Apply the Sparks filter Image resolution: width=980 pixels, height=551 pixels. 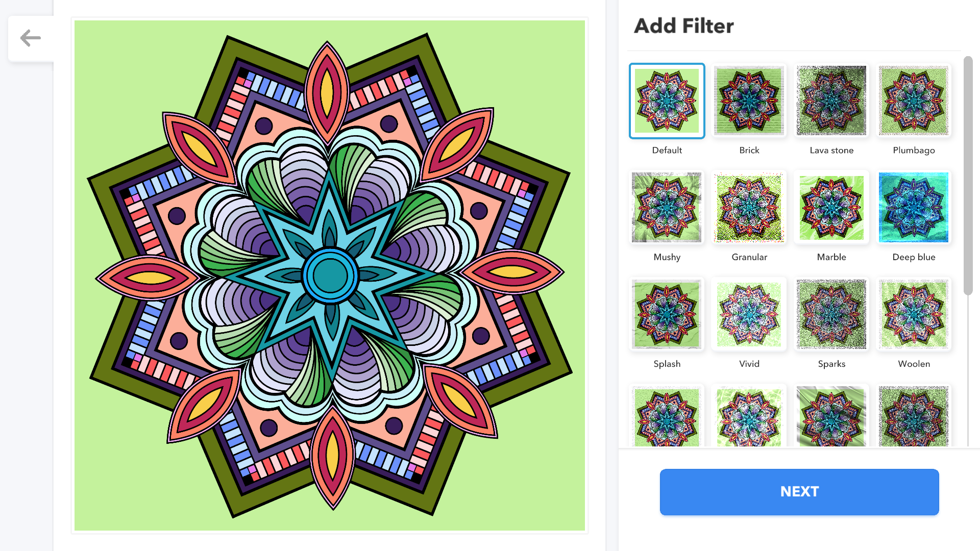(831, 314)
